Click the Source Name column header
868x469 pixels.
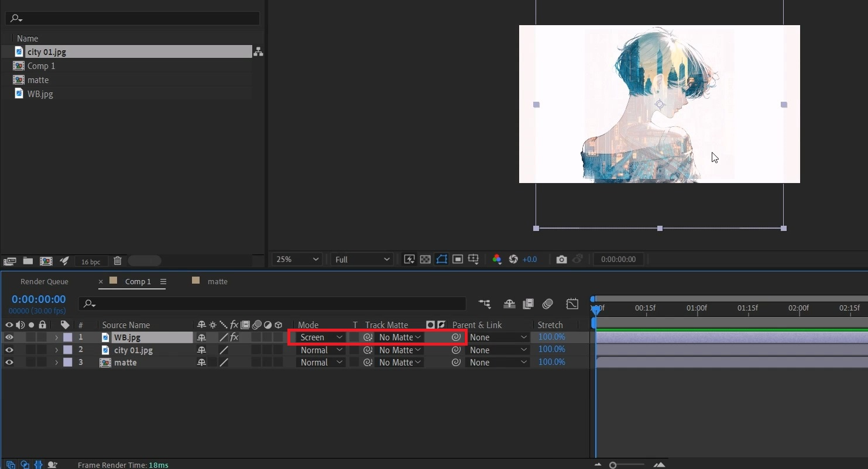pyautogui.click(x=126, y=325)
